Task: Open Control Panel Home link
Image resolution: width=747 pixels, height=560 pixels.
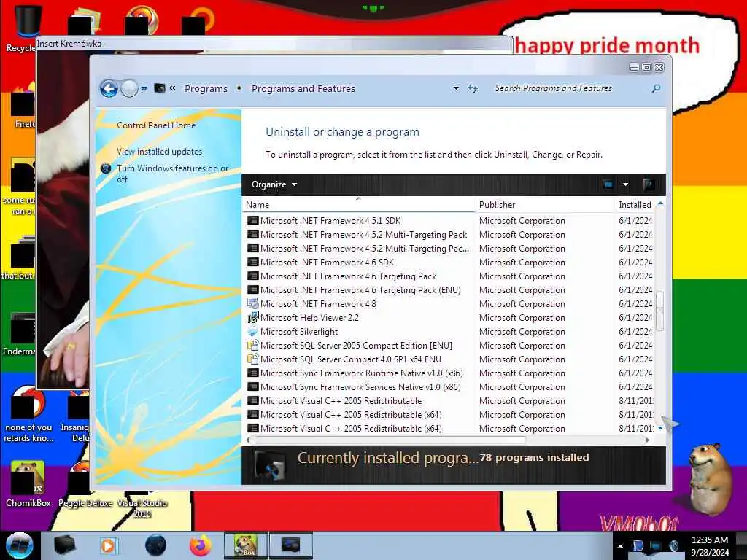Action: pyautogui.click(x=156, y=125)
